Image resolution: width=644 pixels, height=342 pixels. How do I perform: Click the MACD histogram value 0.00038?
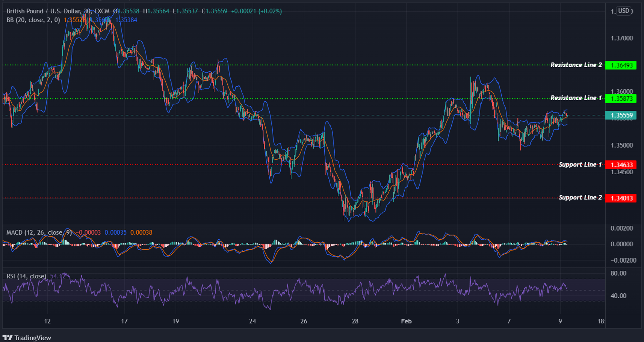[141, 232]
